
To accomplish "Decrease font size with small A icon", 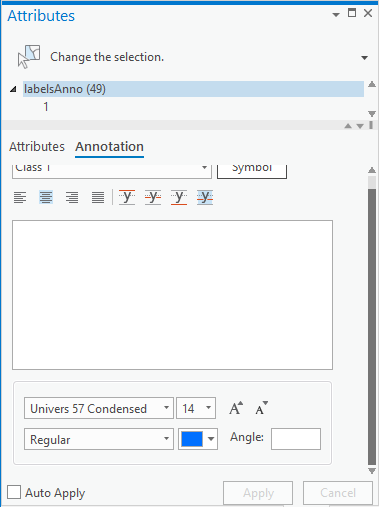I will (262, 408).
